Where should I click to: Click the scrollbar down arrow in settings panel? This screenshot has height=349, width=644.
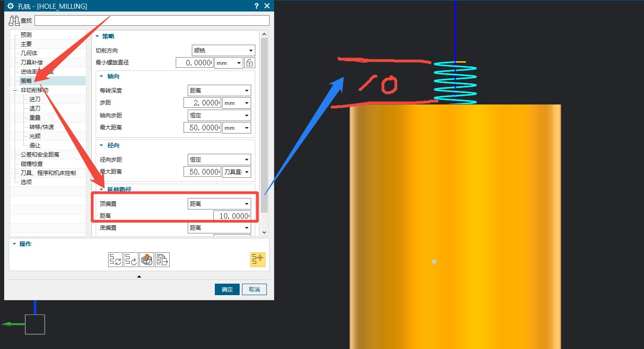click(264, 233)
